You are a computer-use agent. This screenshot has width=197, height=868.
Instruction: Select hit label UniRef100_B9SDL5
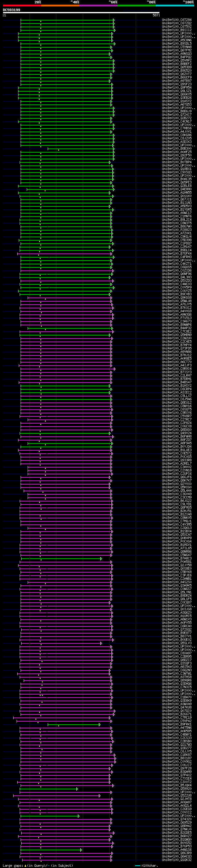177,43
